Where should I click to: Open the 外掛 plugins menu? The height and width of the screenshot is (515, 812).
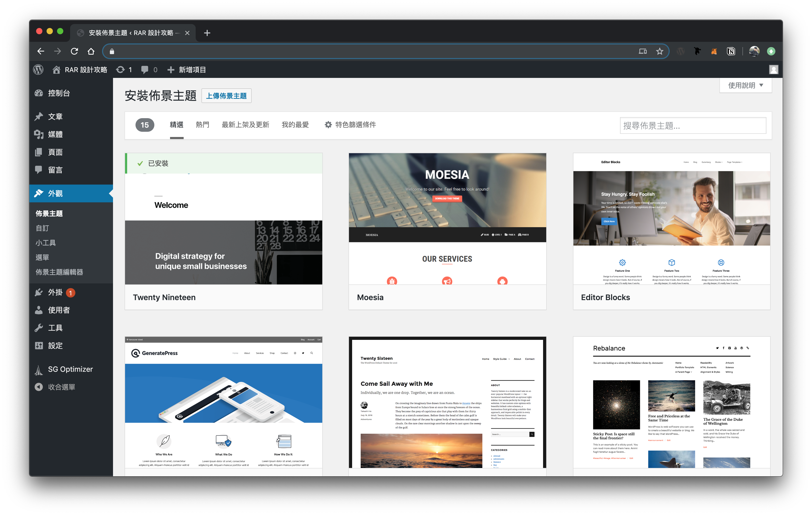[x=55, y=292]
